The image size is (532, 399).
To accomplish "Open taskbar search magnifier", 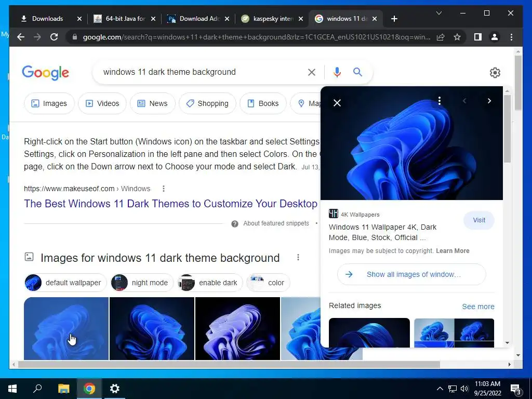I will (37, 389).
